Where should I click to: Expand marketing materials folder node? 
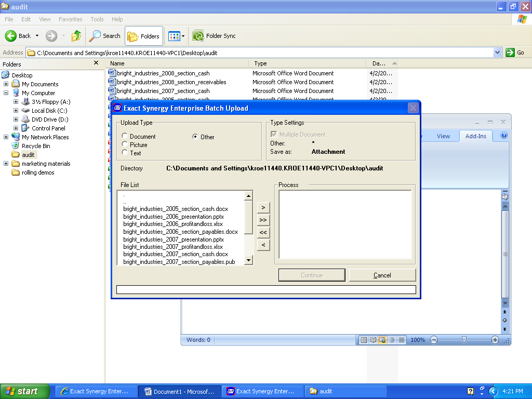pos(6,163)
